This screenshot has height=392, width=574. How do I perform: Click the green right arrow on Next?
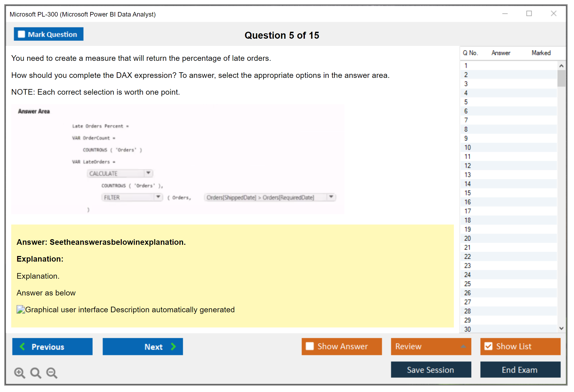(174, 346)
